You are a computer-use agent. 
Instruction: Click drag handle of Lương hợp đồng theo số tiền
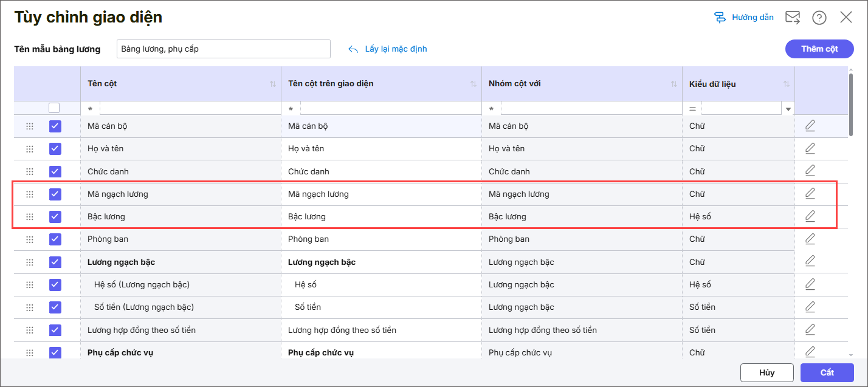tap(30, 330)
